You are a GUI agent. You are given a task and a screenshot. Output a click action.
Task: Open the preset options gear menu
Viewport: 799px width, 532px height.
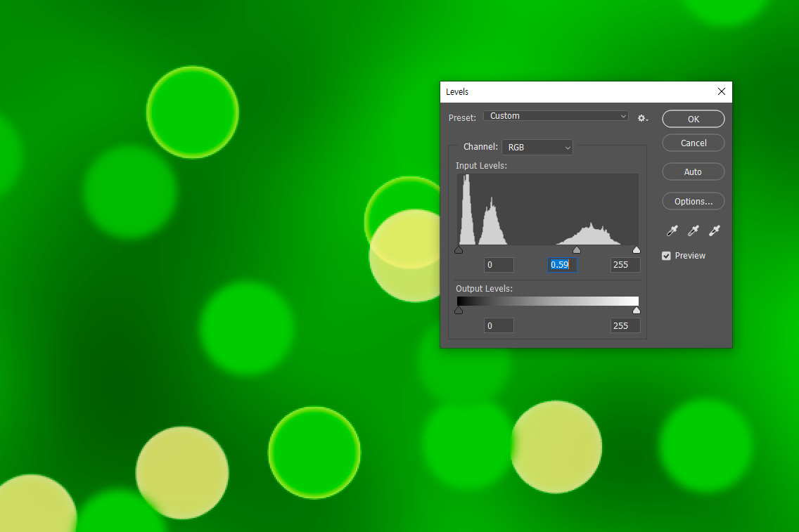642,118
